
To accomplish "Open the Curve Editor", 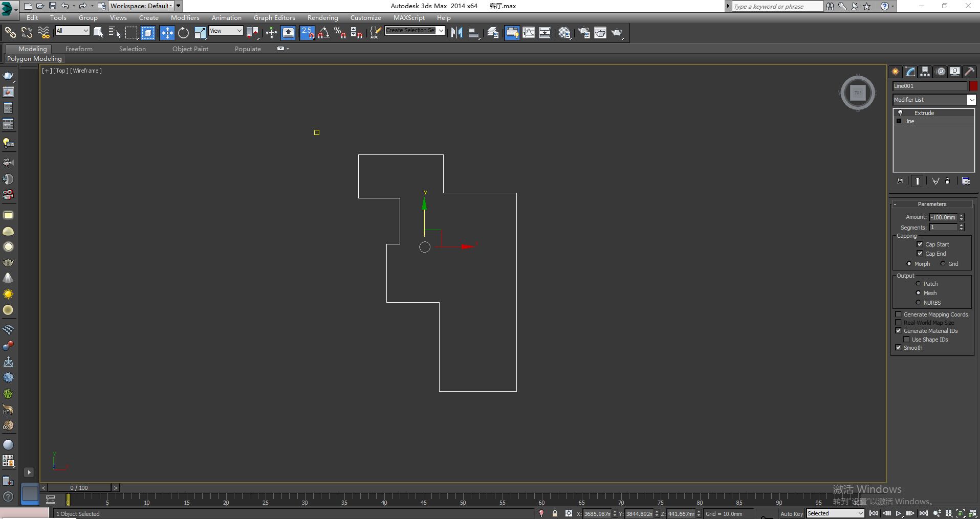I will [x=528, y=33].
